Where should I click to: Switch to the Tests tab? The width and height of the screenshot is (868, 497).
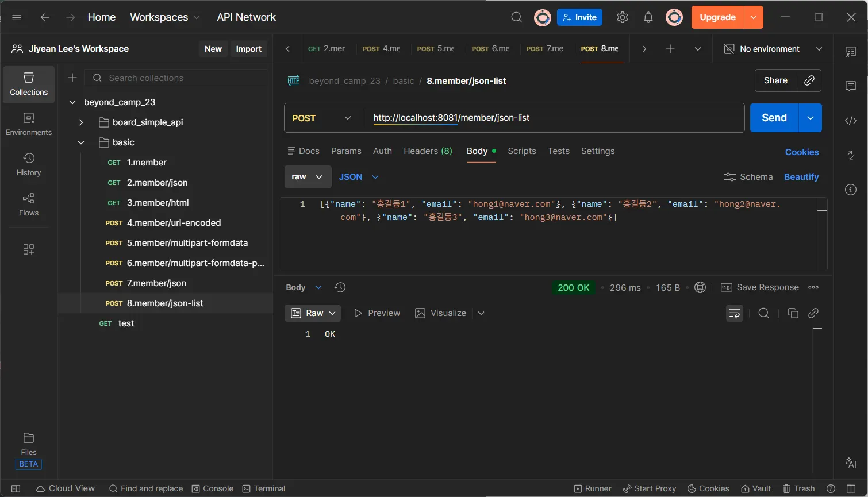pyautogui.click(x=559, y=151)
